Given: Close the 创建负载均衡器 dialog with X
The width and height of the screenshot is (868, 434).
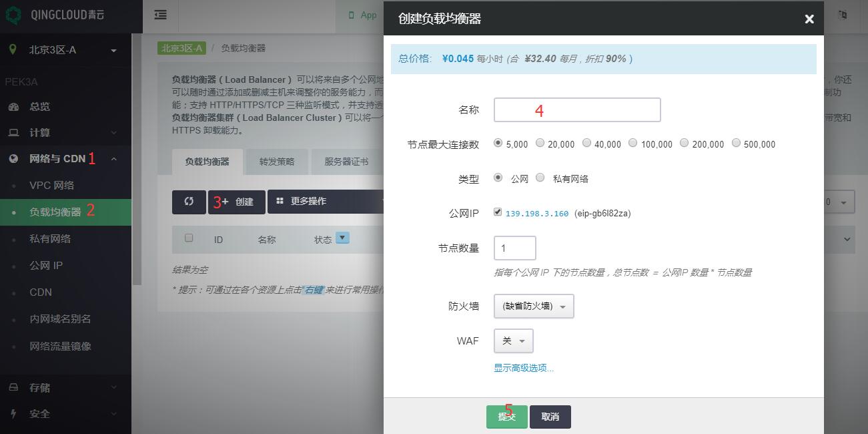Looking at the screenshot, I should 809,19.
